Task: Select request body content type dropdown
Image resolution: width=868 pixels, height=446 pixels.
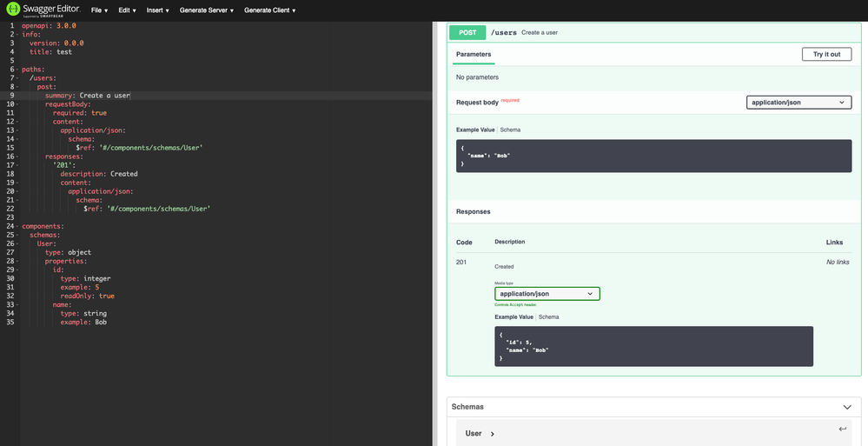Action: (798, 102)
